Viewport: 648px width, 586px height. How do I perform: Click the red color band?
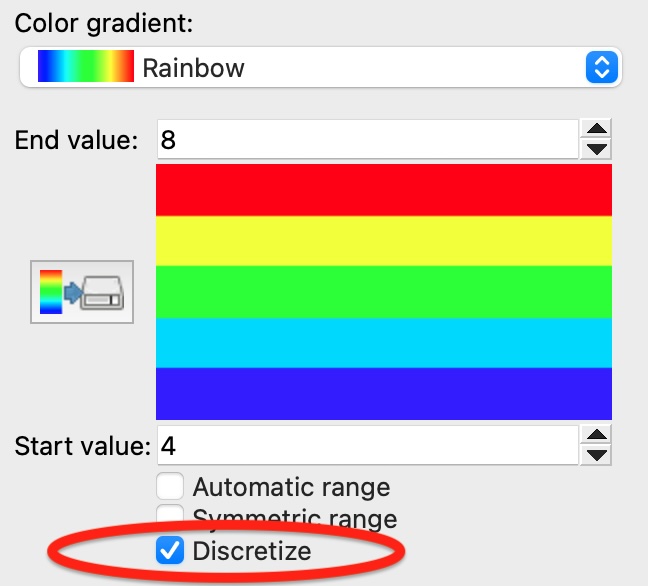tap(383, 190)
